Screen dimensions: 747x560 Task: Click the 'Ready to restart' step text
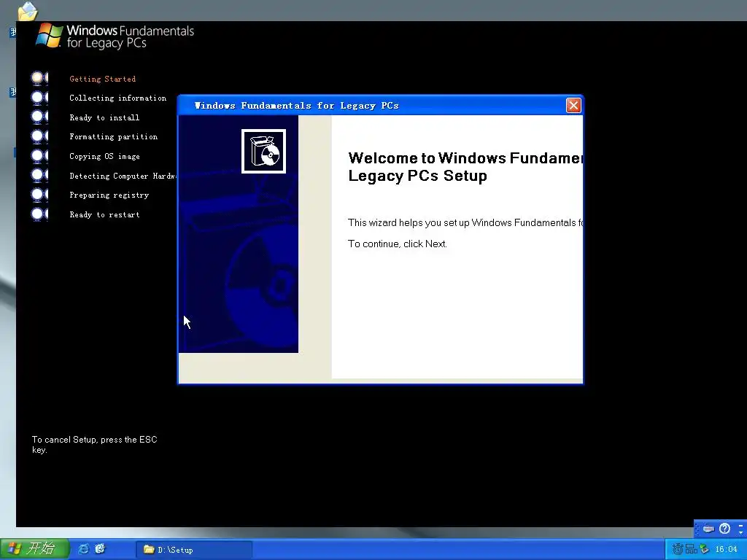point(104,215)
